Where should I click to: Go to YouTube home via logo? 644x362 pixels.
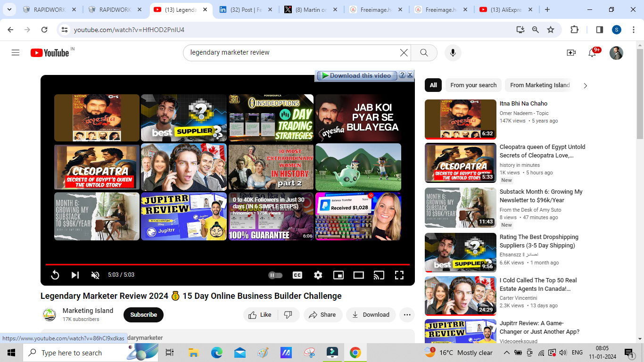coord(50,53)
